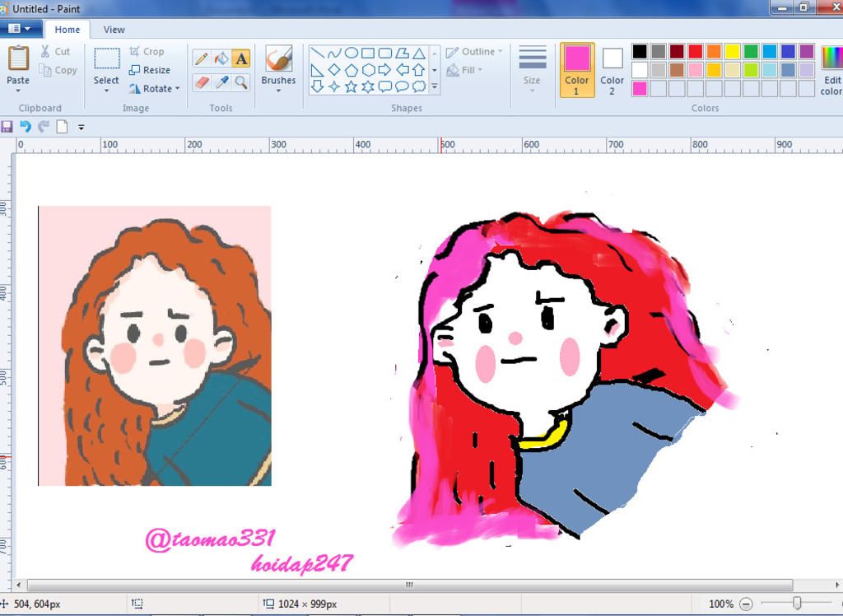Click the New document icon

pos(63,127)
